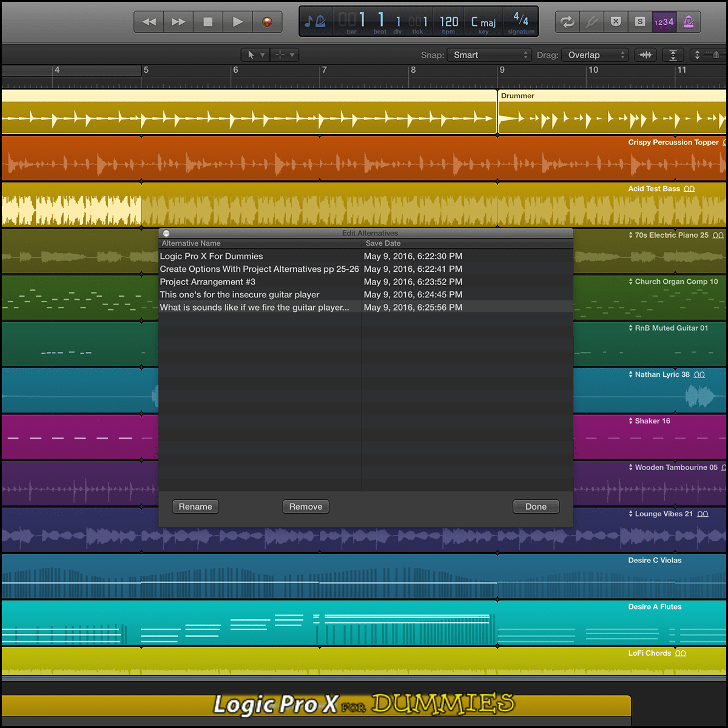The image size is (728, 728).
Task: Select 'Logic Pro X For Dummies' alternative
Action: point(211,257)
